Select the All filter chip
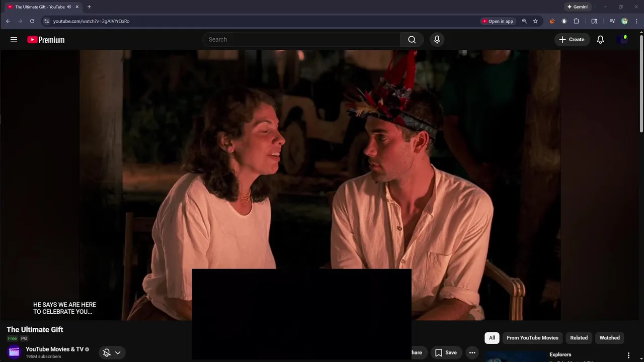 pos(492,338)
